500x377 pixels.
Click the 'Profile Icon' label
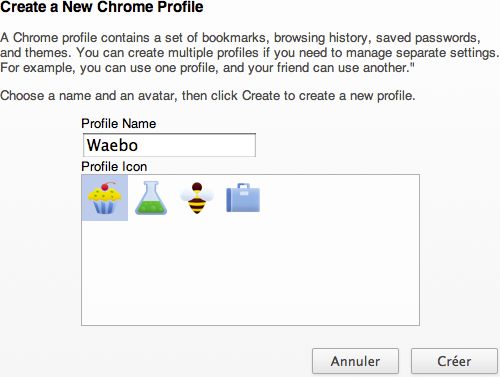coord(114,166)
